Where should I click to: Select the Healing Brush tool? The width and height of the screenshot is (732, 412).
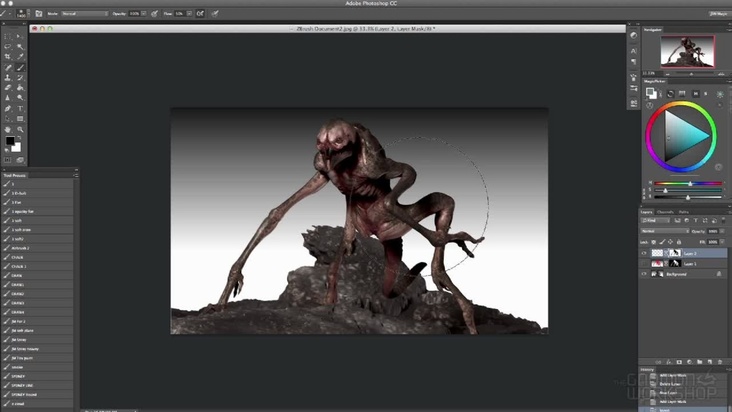pos(7,68)
